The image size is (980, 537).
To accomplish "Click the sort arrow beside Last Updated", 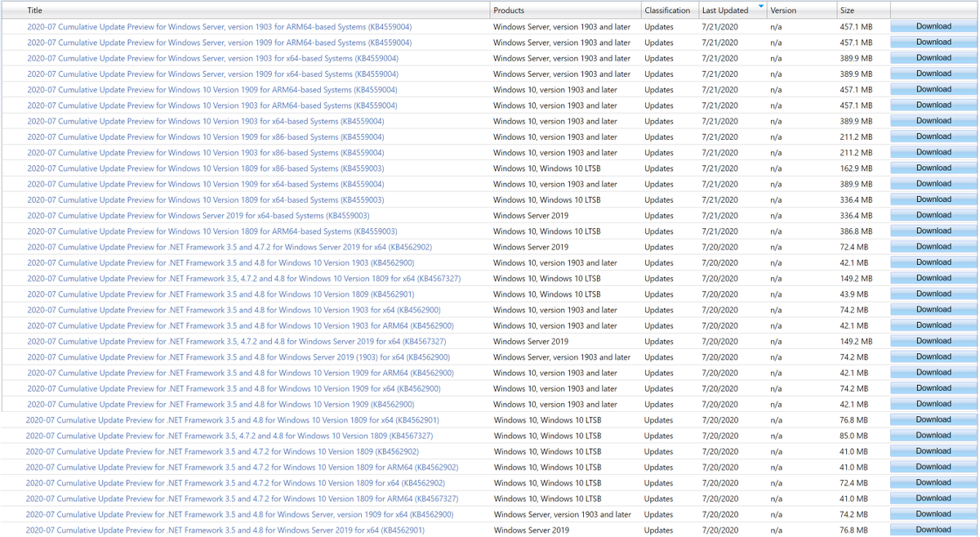I will pyautogui.click(x=761, y=7).
